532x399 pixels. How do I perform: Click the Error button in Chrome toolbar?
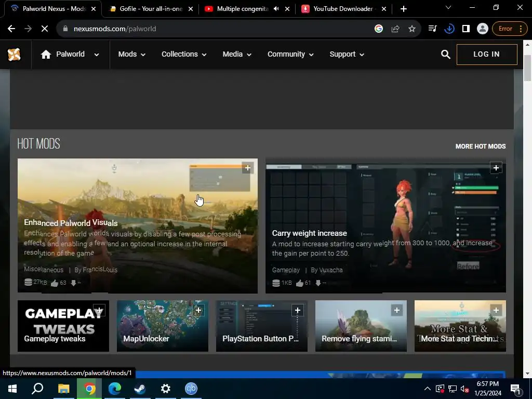pyautogui.click(x=505, y=29)
